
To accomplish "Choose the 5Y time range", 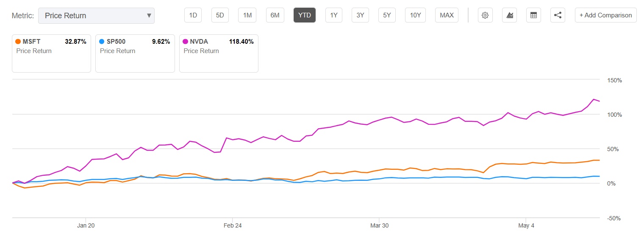I will (x=387, y=15).
